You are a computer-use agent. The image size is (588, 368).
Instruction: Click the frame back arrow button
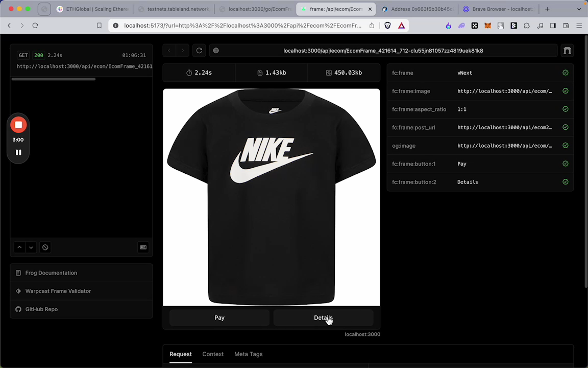click(169, 51)
